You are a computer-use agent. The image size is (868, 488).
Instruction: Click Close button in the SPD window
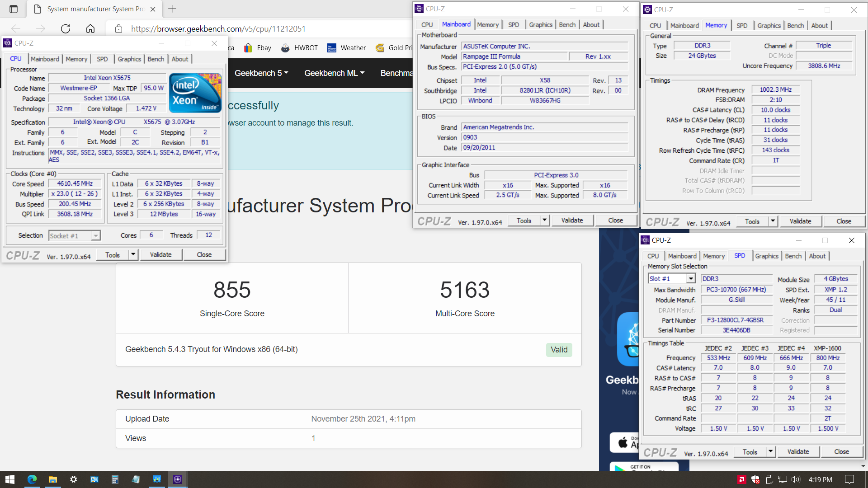click(842, 452)
